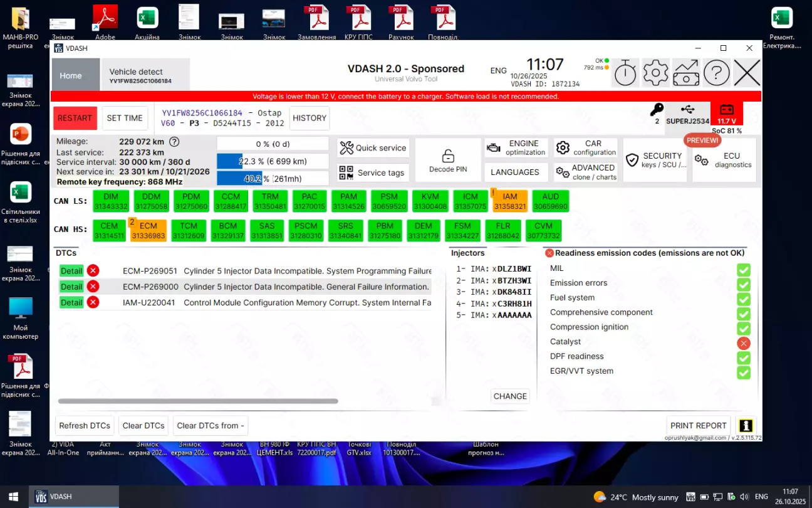Click the chart graph icon in header
The width and height of the screenshot is (812, 508).
click(686, 73)
